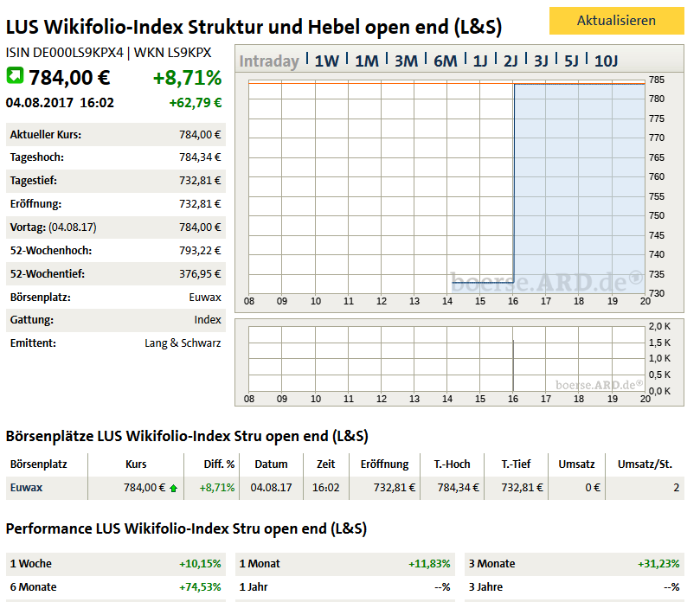Image resolution: width=700 pixels, height=602 pixels.
Task: Select the green watchlist icon beside the price
Action: point(13,76)
